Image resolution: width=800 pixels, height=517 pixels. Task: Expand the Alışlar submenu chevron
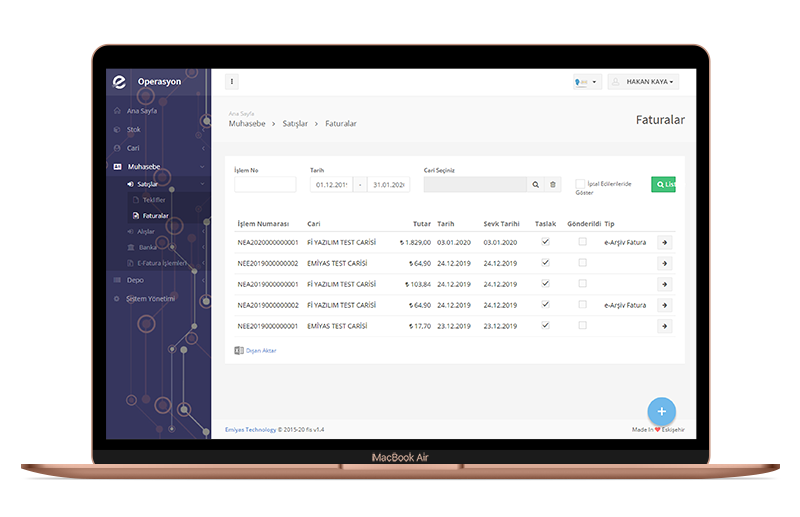(203, 232)
